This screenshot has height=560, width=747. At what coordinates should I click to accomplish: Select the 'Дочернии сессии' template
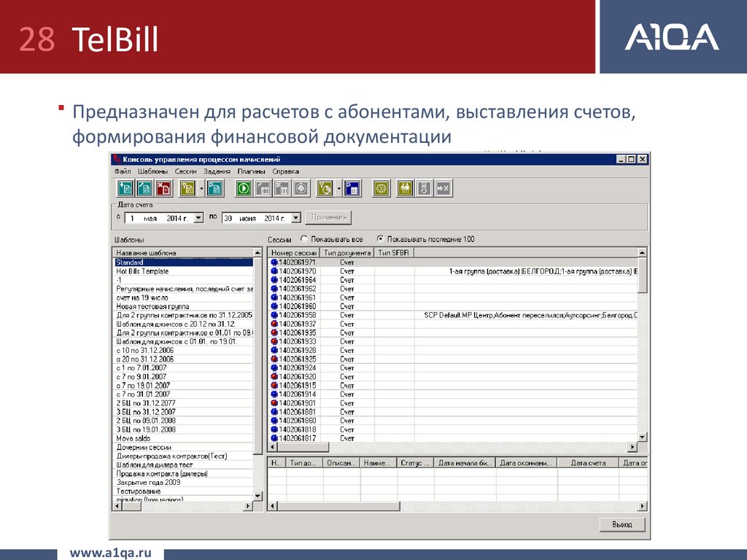tap(183, 447)
